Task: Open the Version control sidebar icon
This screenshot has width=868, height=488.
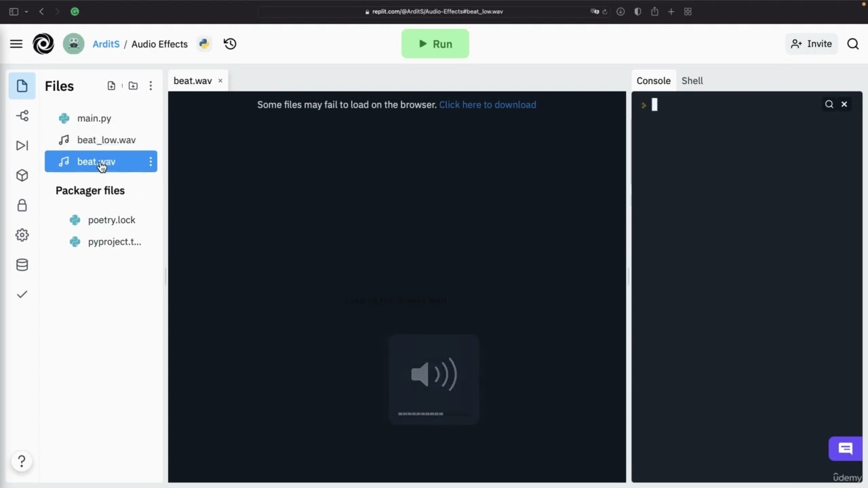Action: pos(22,116)
